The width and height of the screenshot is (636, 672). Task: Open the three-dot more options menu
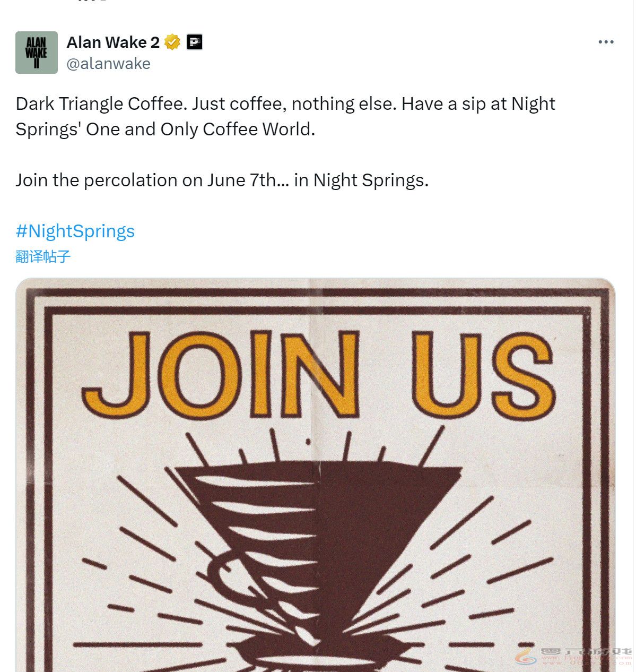[x=606, y=42]
